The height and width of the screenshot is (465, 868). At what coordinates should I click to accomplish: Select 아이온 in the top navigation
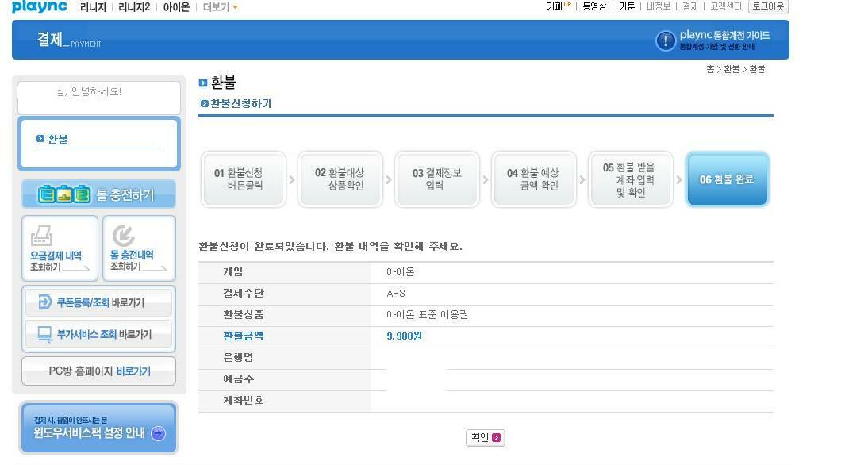176,7
